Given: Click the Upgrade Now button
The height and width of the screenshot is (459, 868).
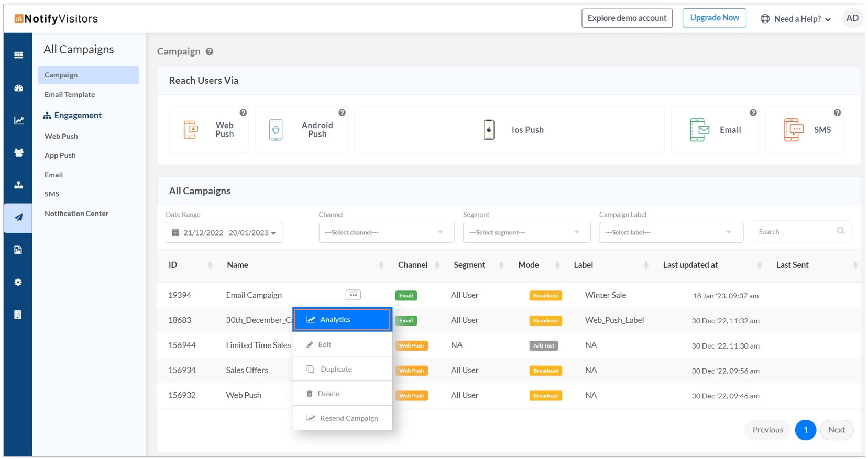Looking at the screenshot, I should [x=714, y=18].
